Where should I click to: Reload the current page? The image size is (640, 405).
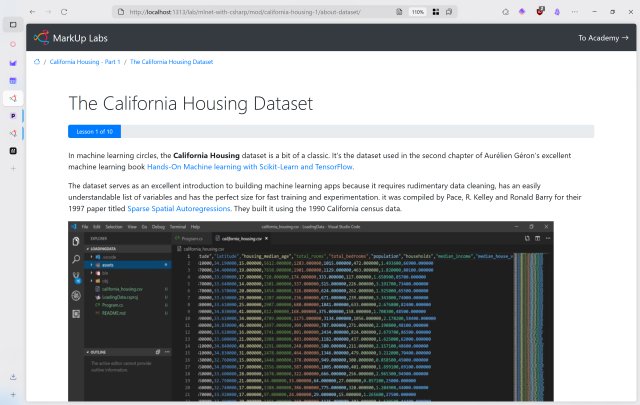click(x=64, y=12)
